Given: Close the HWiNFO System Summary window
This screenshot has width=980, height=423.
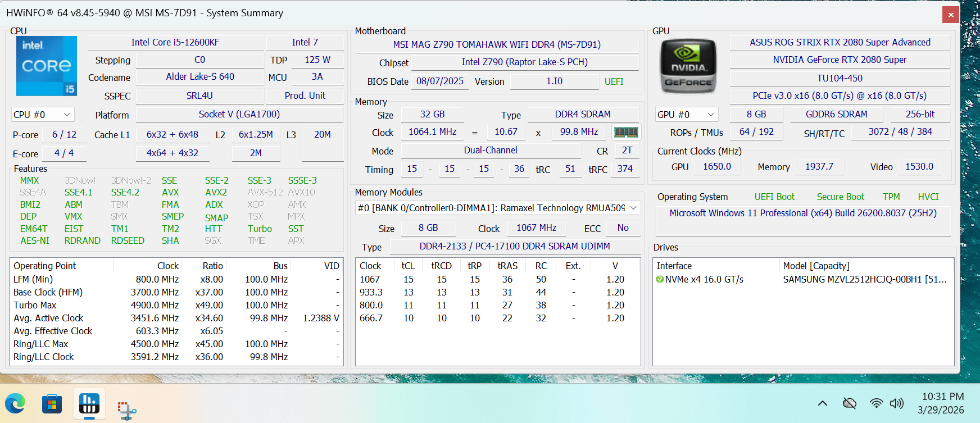Looking at the screenshot, I should click(951, 15).
